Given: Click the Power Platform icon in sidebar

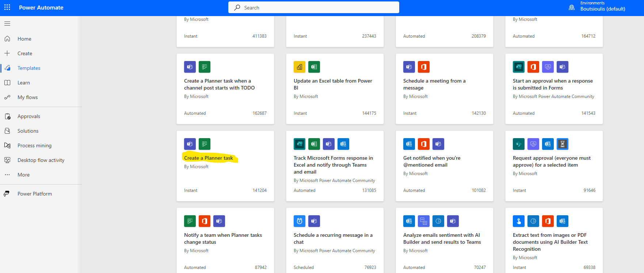Looking at the screenshot, I should tap(7, 194).
